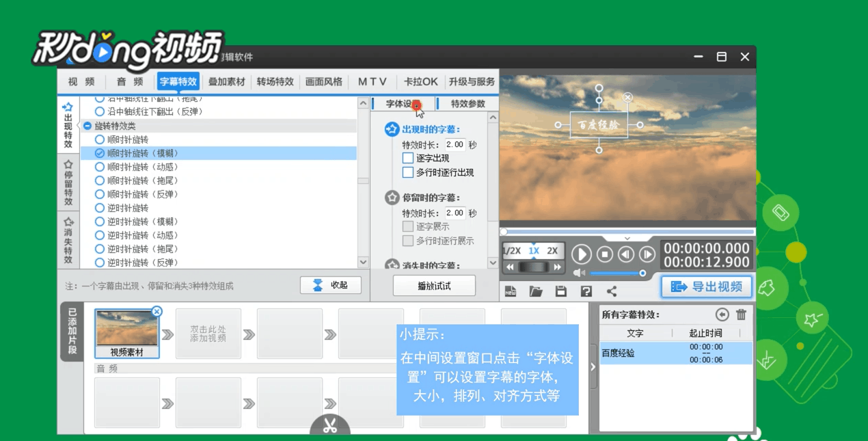Click the rewind double-arrow icon
The height and width of the screenshot is (441, 868).
[509, 267]
